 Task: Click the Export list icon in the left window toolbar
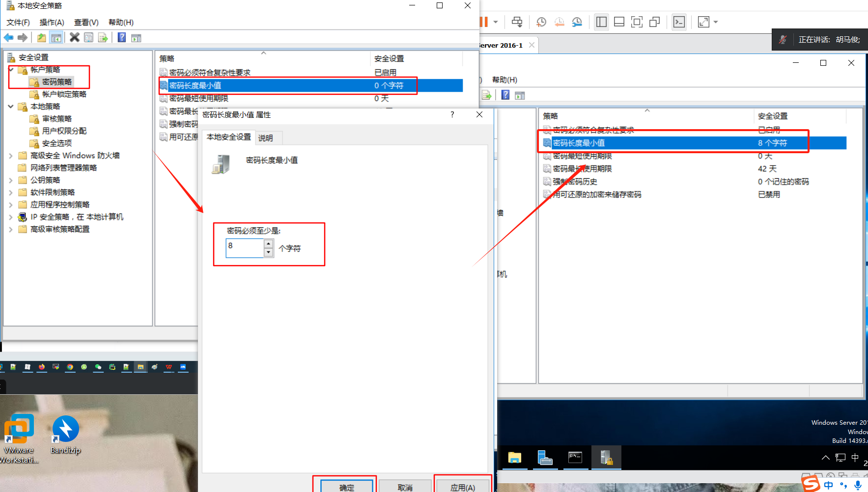click(103, 38)
